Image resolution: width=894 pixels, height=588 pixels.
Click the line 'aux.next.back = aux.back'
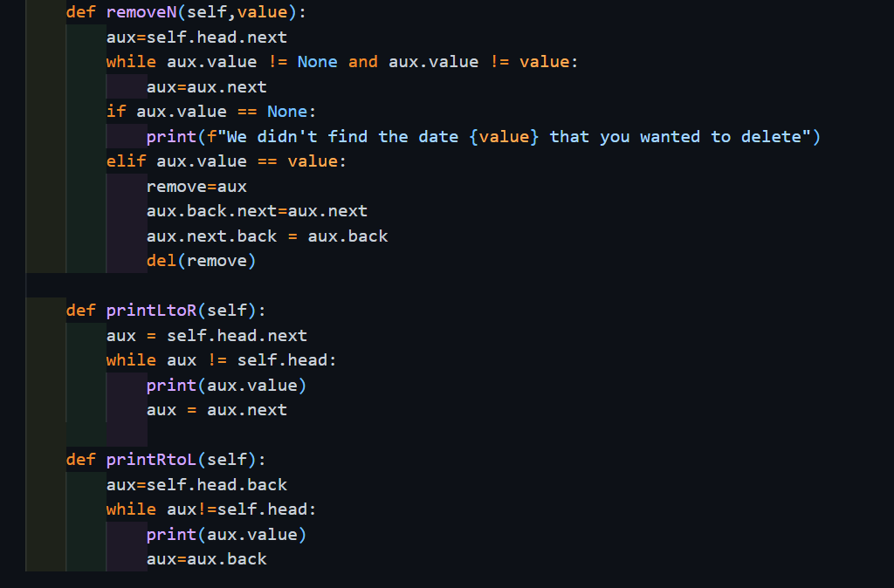267,236
